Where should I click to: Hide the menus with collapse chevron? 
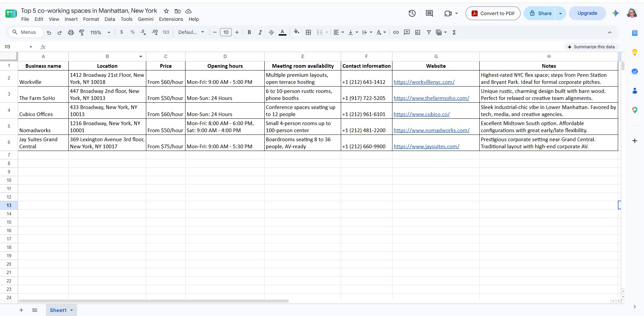[609, 33]
